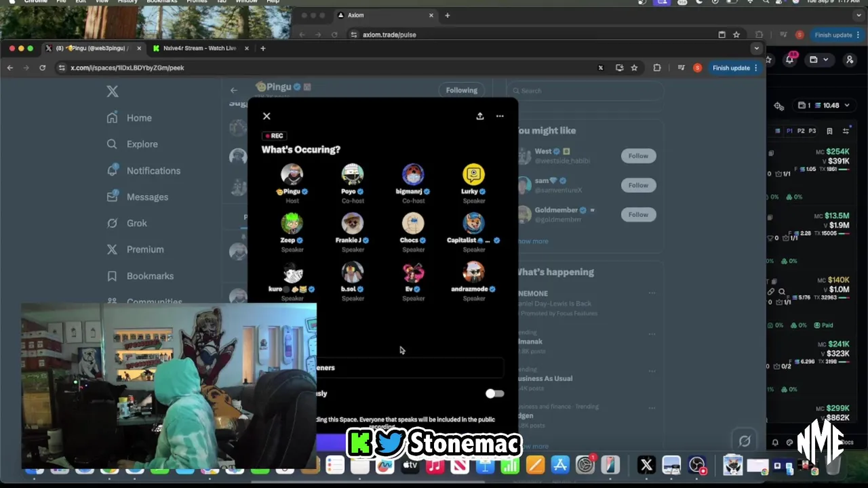The image size is (868, 488).
Task: Switch to the Pingu X browser tab
Action: pos(93,48)
